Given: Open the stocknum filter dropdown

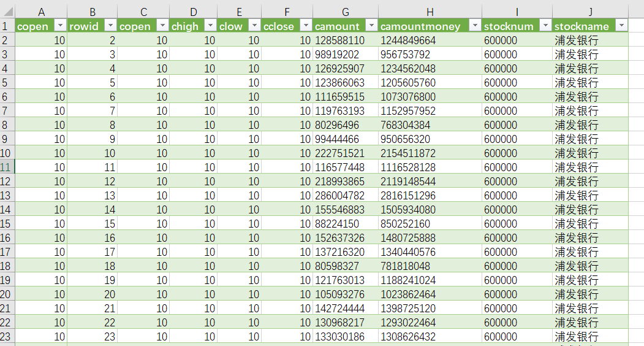Looking at the screenshot, I should [x=545, y=26].
